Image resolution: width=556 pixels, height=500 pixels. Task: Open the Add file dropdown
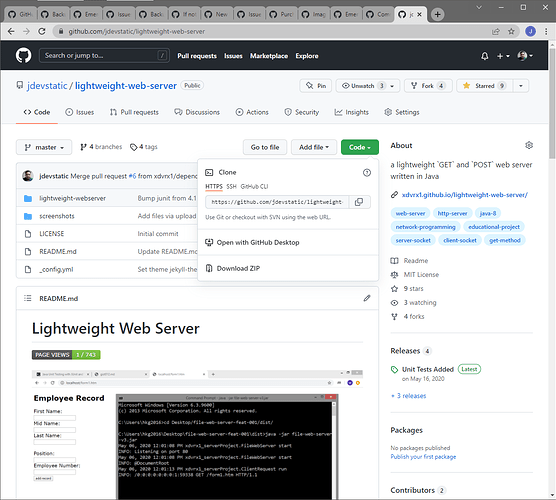click(x=314, y=147)
